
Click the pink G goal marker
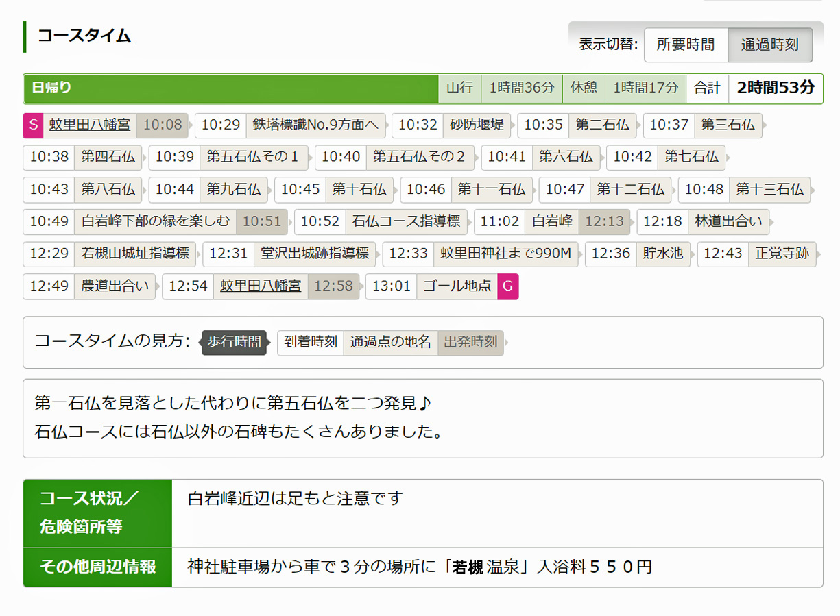coord(508,286)
